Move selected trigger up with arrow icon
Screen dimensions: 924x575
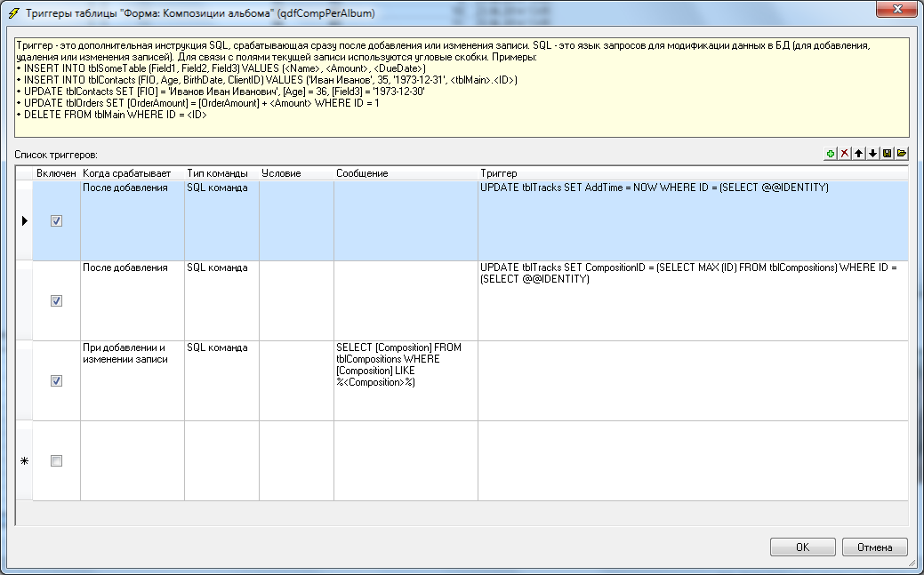(x=858, y=154)
